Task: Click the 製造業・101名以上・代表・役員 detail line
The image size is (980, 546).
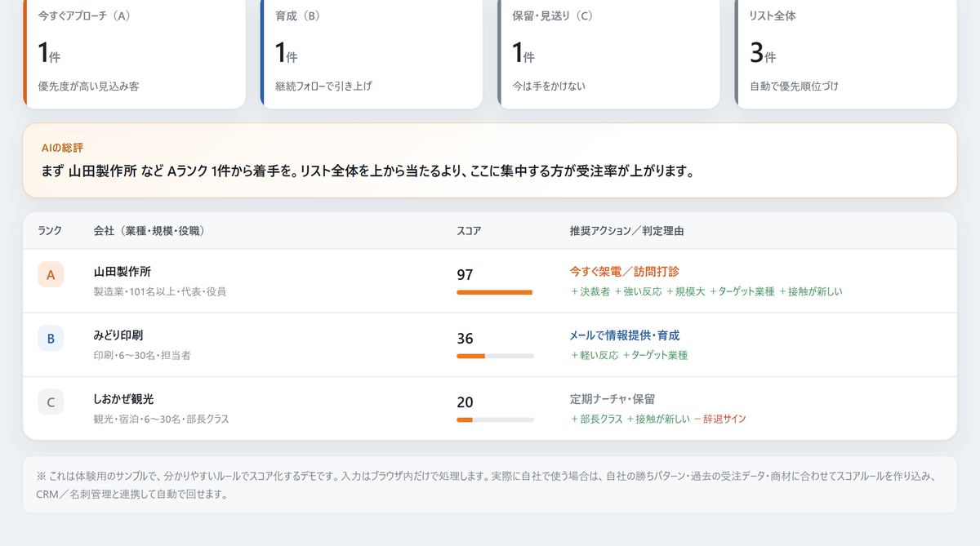Action: pyautogui.click(x=160, y=291)
